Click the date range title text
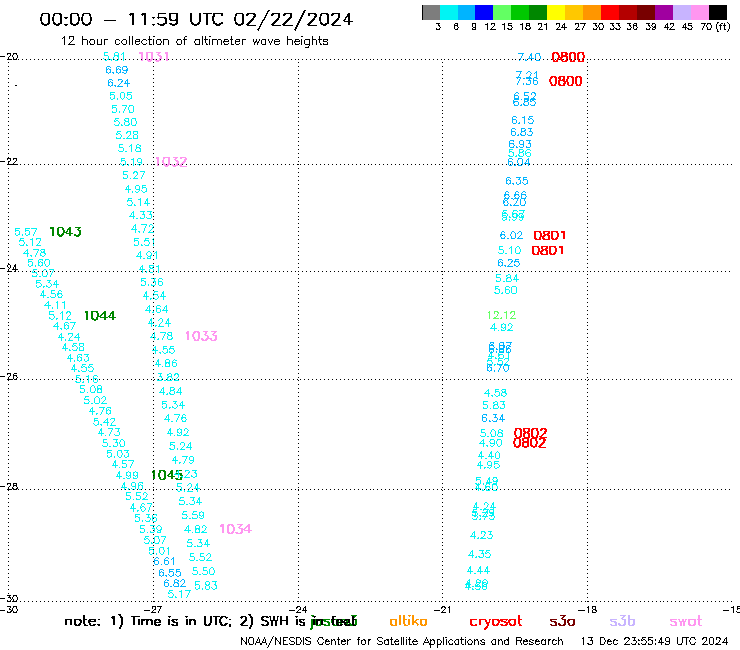Image resolution: width=740 pixels, height=650 pixels. (196, 19)
